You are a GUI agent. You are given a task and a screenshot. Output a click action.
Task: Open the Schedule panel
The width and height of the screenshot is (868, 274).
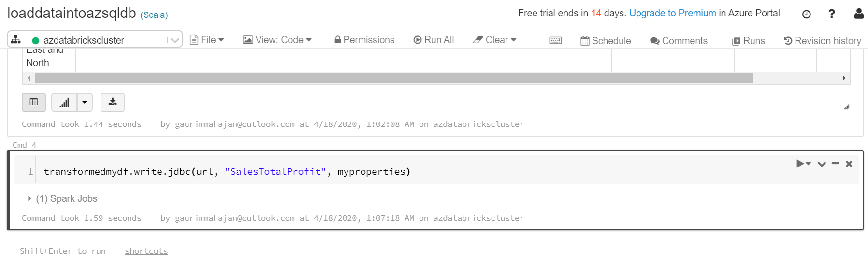[x=606, y=41]
